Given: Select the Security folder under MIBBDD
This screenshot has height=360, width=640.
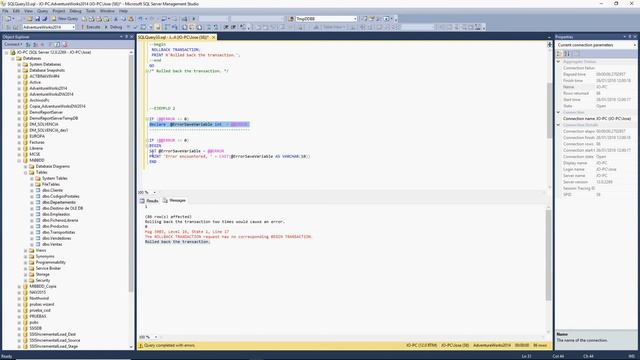Looking at the screenshot, I should [x=42, y=280].
